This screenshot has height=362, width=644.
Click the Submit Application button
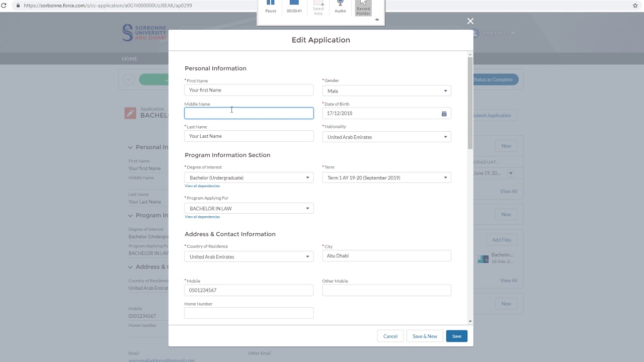point(492,116)
